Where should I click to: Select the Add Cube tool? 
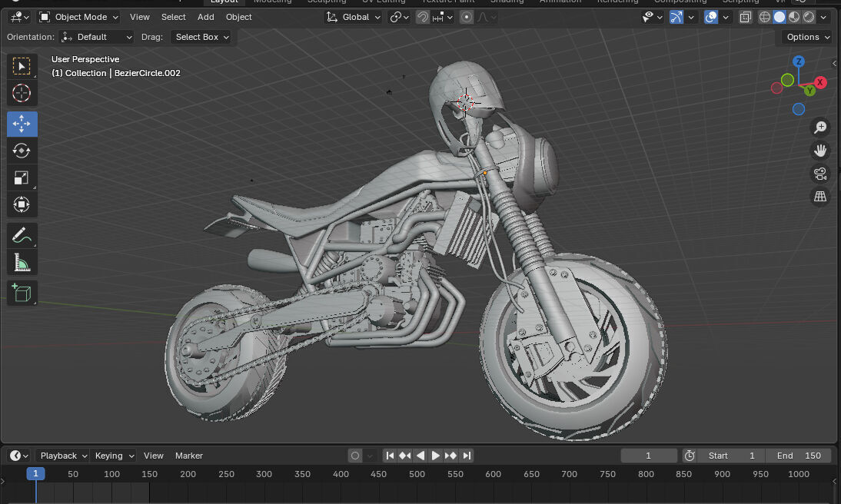[x=22, y=293]
